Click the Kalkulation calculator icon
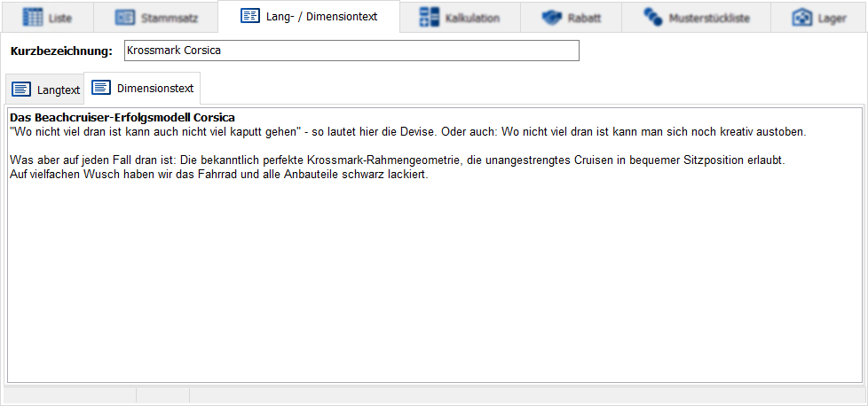 point(429,17)
